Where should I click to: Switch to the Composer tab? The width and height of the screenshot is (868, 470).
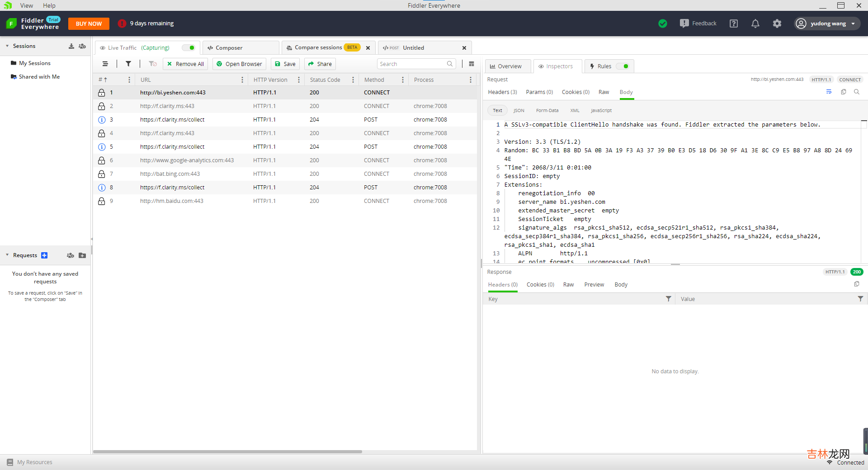[241, 47]
